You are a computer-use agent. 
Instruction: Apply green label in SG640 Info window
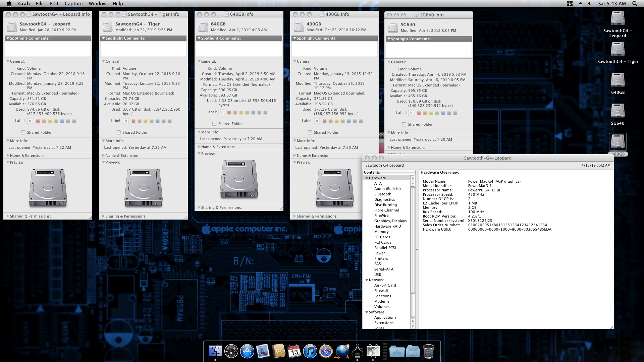pos(437,113)
